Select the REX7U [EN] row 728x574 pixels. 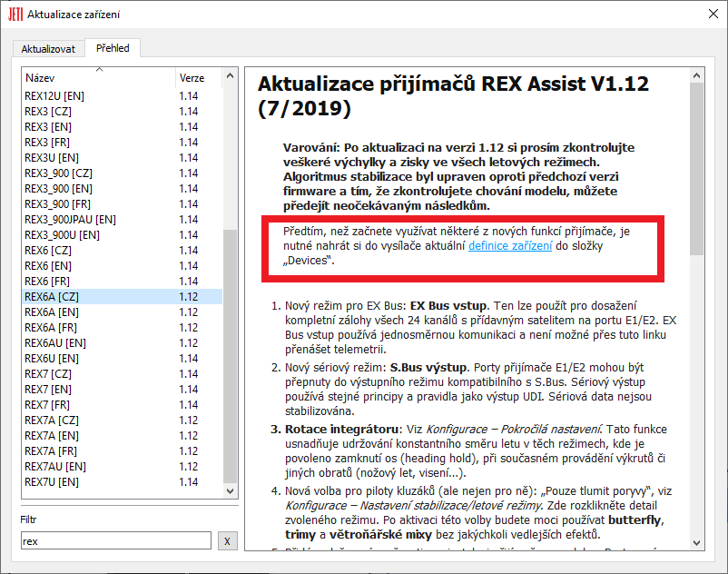pos(123,482)
